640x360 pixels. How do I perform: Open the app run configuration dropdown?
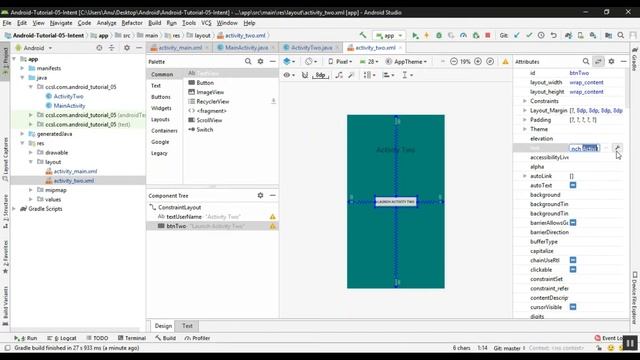coord(389,36)
